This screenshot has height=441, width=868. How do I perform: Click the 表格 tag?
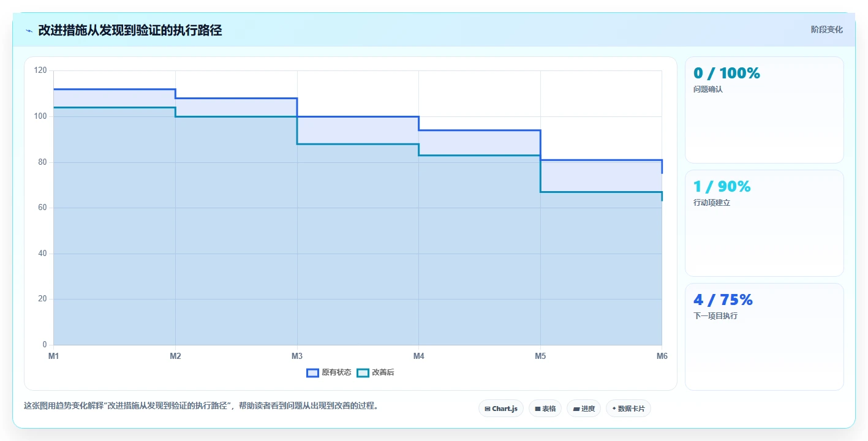pos(545,409)
